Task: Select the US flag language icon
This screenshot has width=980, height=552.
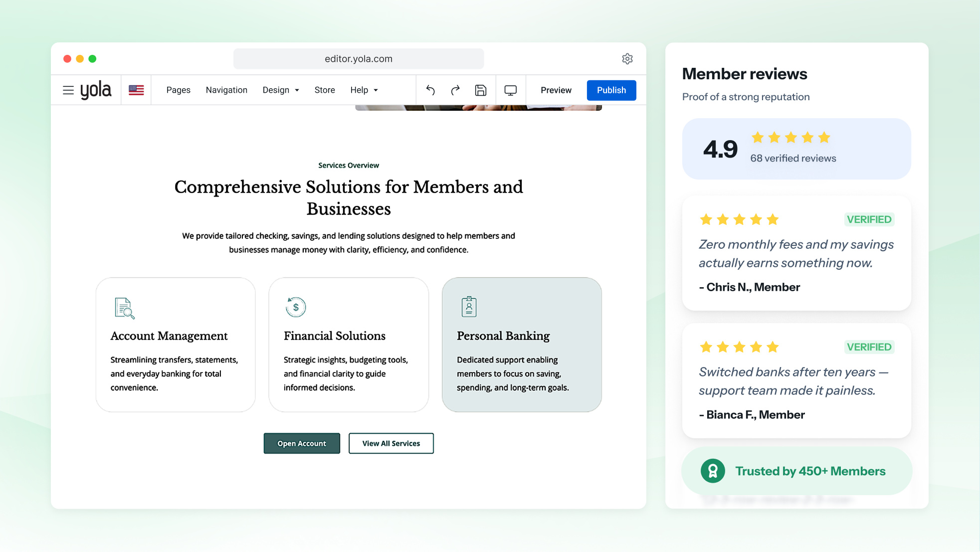Action: pos(136,90)
